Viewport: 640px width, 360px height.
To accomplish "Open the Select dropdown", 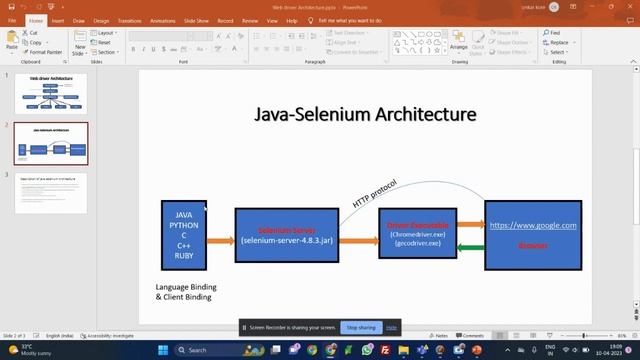I will tap(556, 52).
